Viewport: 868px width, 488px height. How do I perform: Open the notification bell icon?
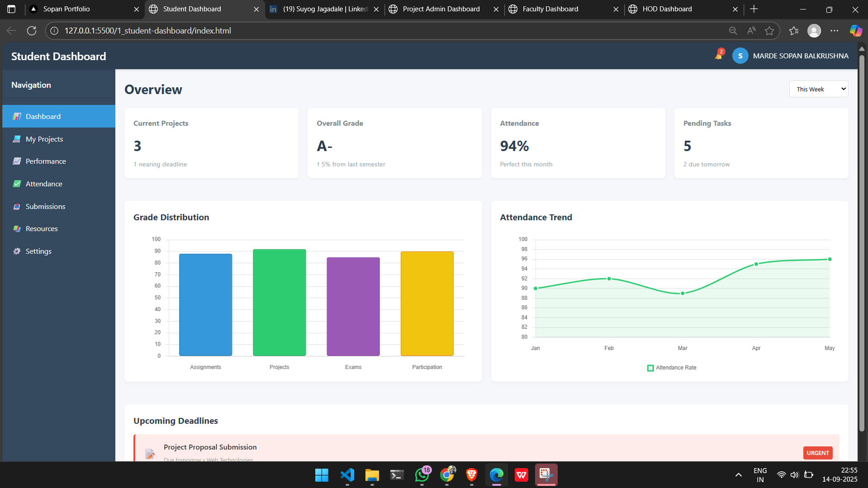718,56
